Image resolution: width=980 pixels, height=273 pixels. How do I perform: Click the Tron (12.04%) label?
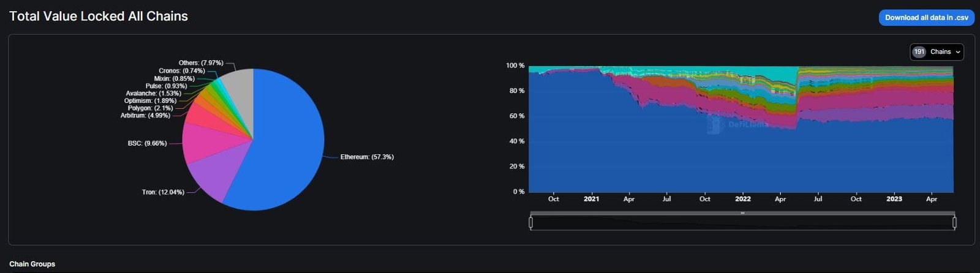pyautogui.click(x=163, y=192)
